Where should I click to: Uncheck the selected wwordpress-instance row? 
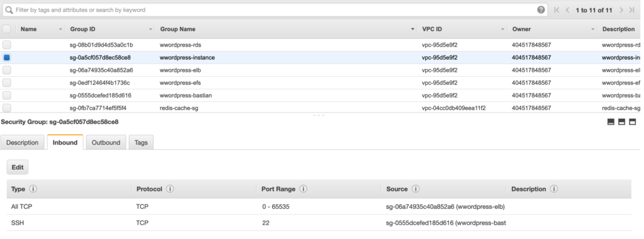[x=7, y=57]
